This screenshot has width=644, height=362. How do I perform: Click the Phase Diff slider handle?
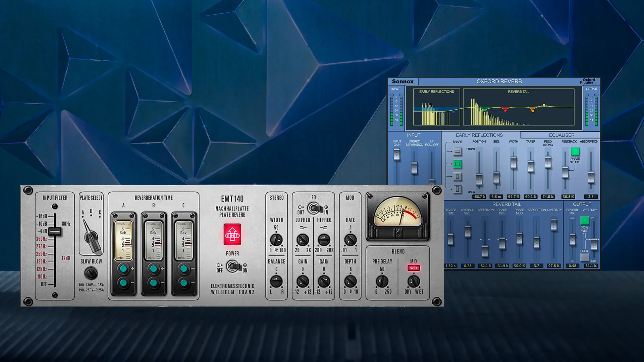click(x=502, y=244)
